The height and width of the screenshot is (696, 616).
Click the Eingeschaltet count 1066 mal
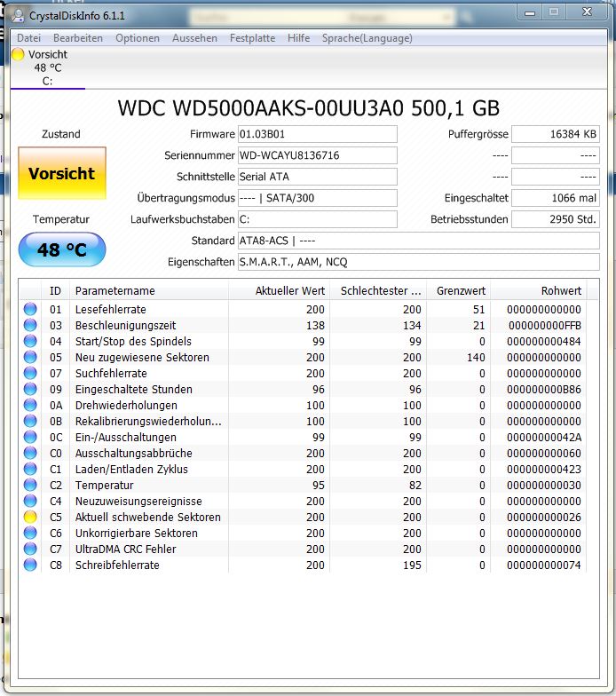tap(556, 198)
